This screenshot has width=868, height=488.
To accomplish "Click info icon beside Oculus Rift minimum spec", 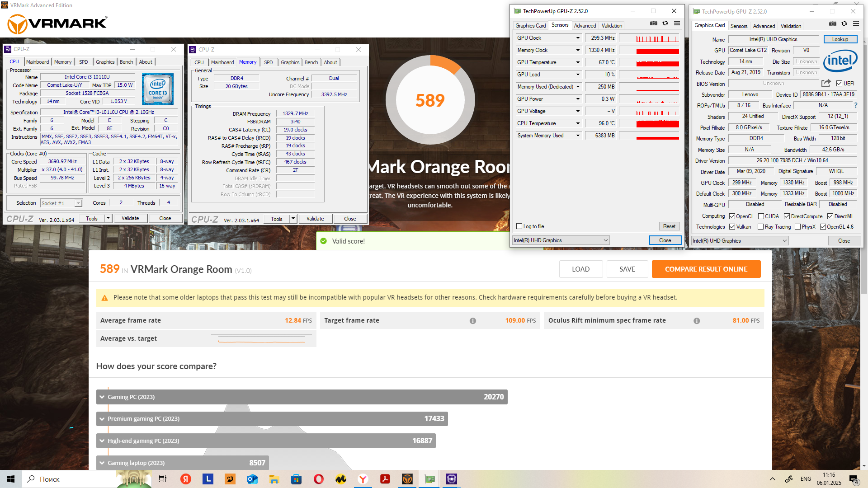I will (x=697, y=321).
